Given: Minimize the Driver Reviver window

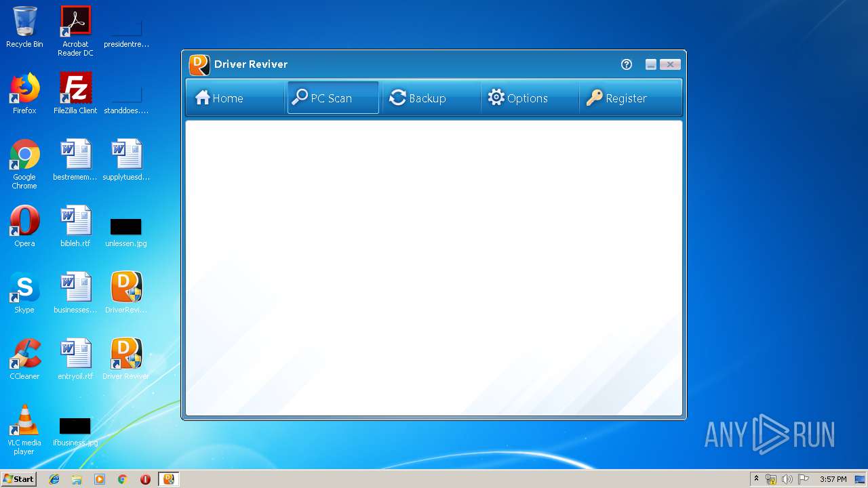Looking at the screenshot, I should click(651, 64).
